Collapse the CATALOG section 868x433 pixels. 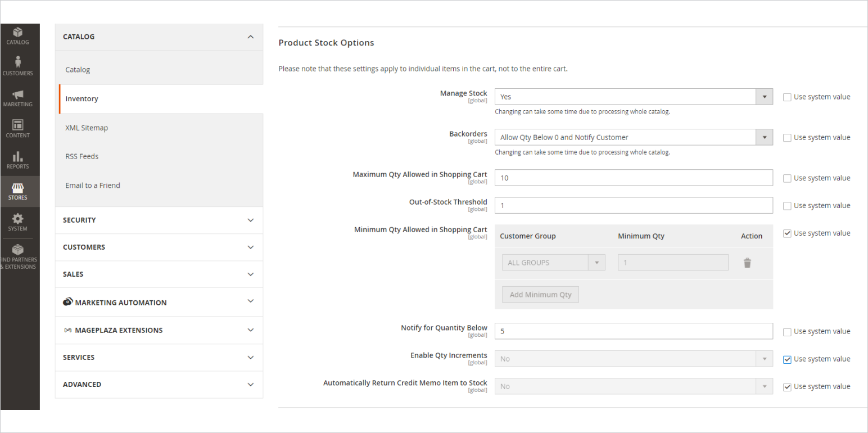(x=159, y=37)
